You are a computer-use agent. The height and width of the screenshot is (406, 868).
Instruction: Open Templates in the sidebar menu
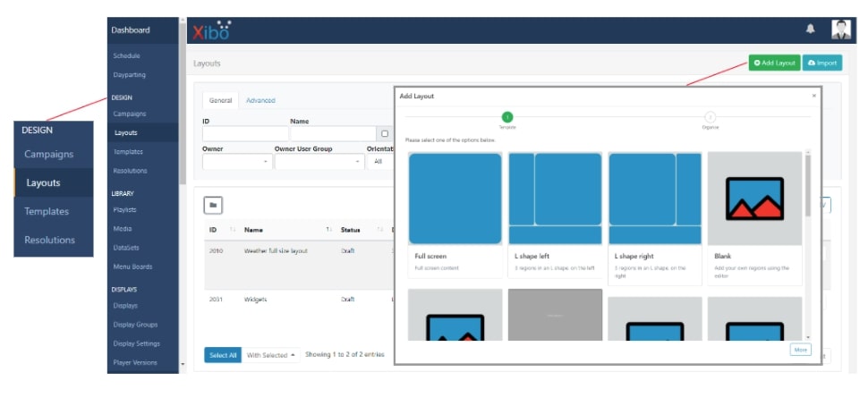(128, 151)
